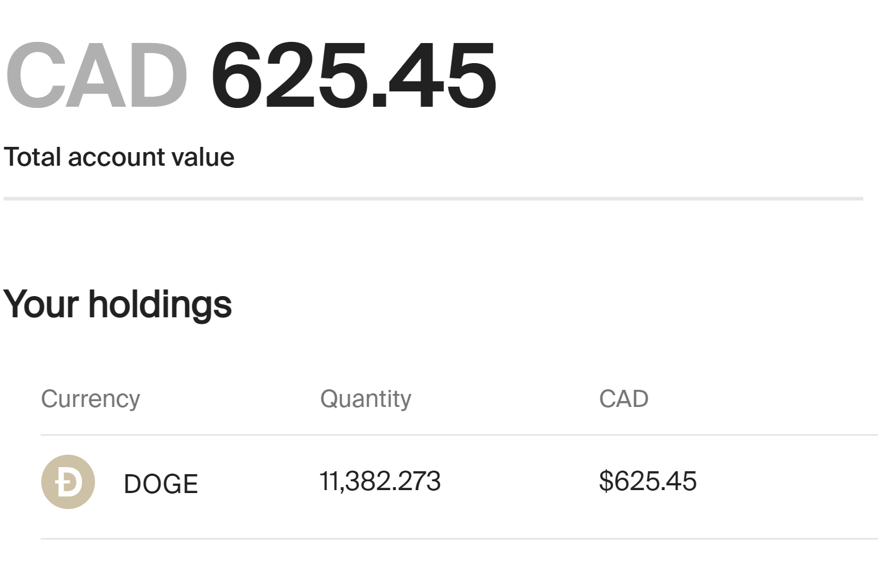This screenshot has height=588, width=894.
Task: Click the word "holdings" in the heading
Action: [160, 304]
